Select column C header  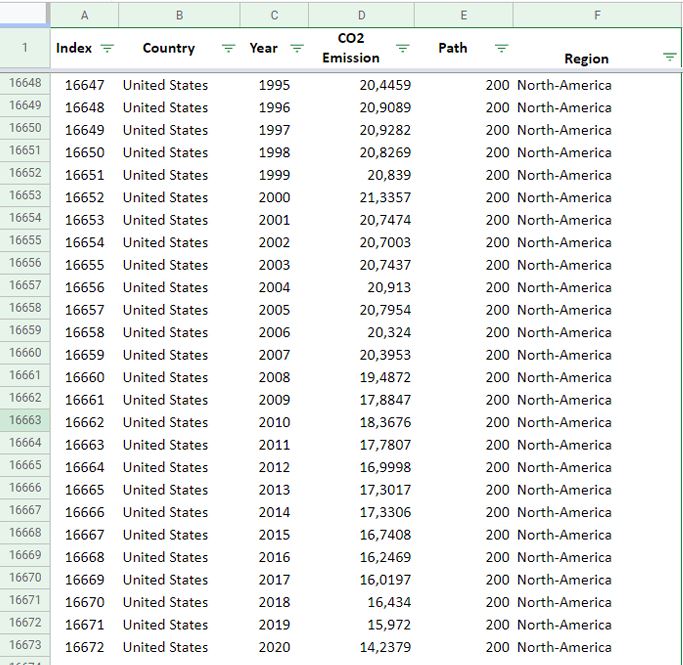click(x=274, y=15)
